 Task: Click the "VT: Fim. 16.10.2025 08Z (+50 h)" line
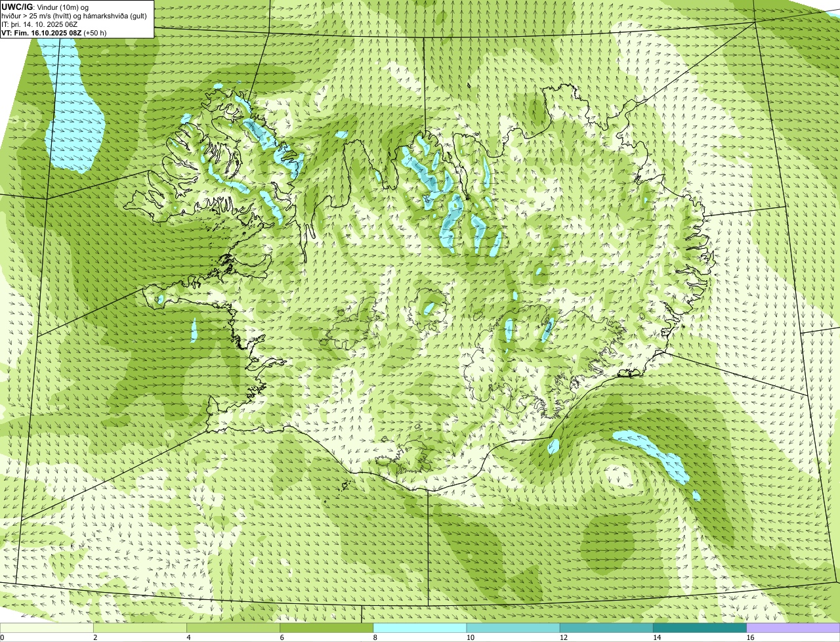[54, 32]
